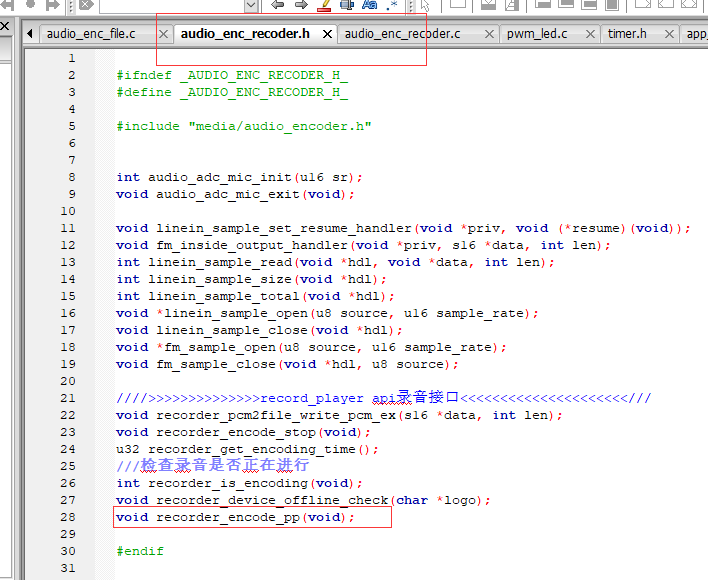Open the pwm_led.c tab

coord(537,34)
